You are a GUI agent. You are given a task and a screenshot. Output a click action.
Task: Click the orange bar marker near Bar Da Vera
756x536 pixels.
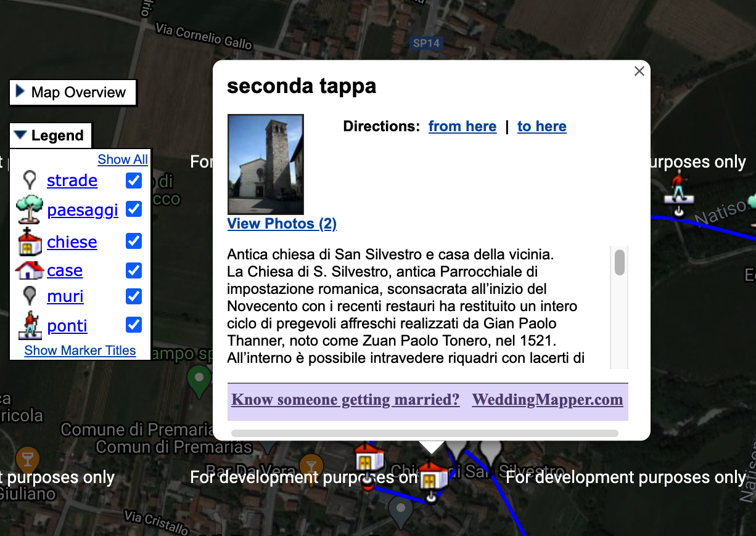pos(311,466)
